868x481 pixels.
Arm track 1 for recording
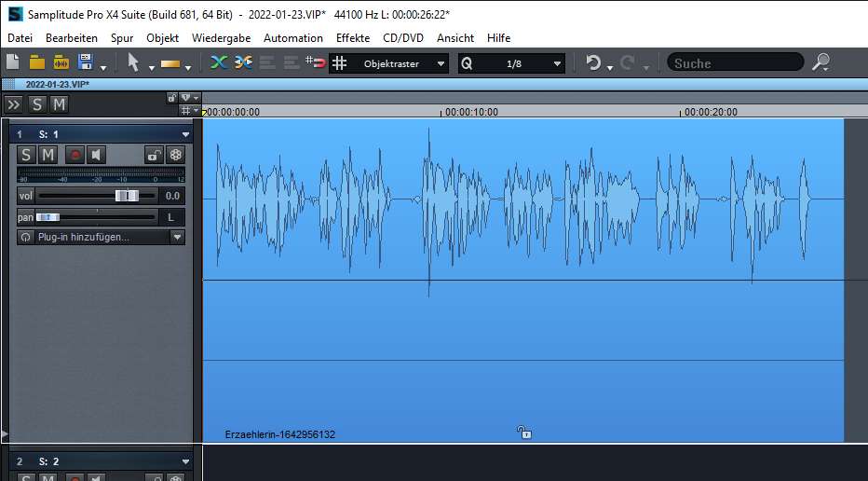[74, 155]
